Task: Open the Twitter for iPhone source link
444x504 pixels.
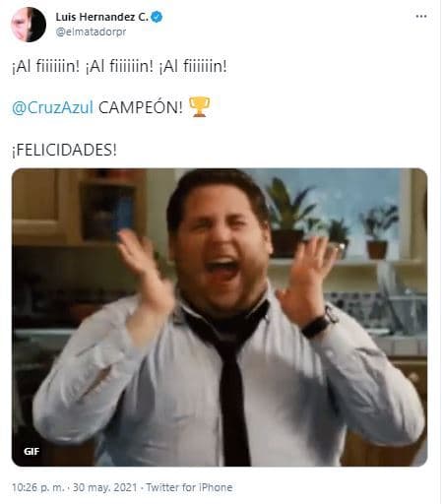Action: click(189, 487)
